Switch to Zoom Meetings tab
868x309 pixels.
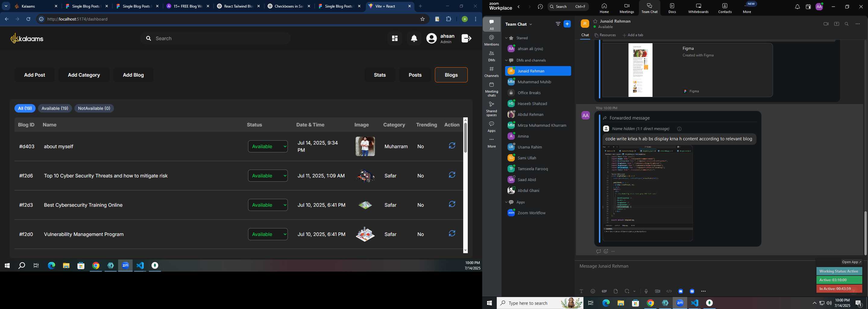627,8
